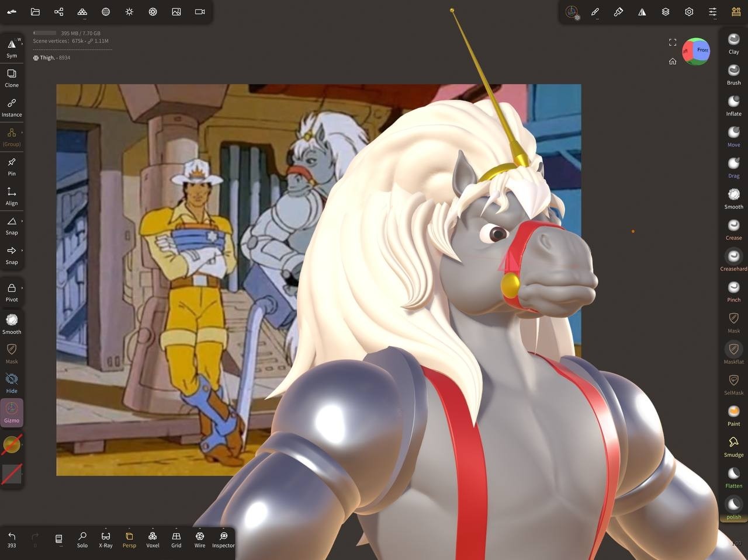Toggle the Gizmo tool

point(12,413)
